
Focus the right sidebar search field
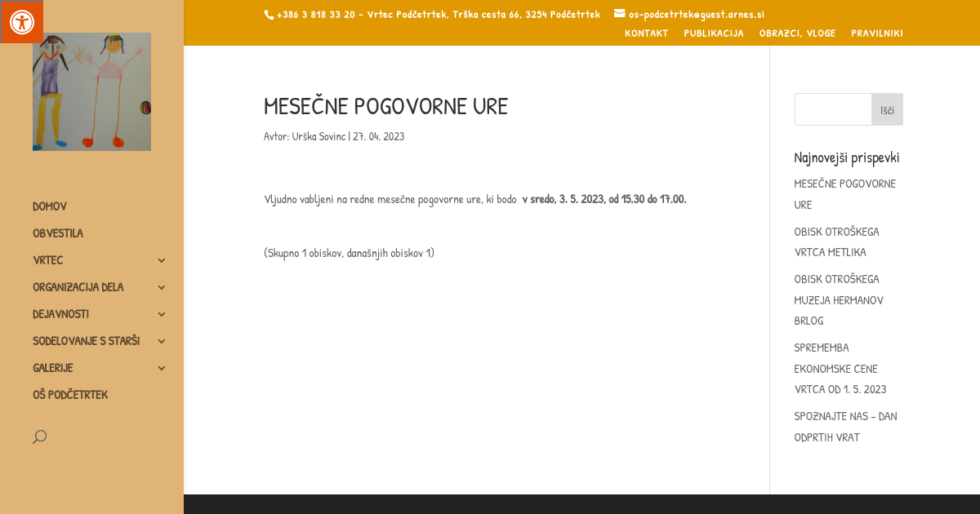coord(833,109)
